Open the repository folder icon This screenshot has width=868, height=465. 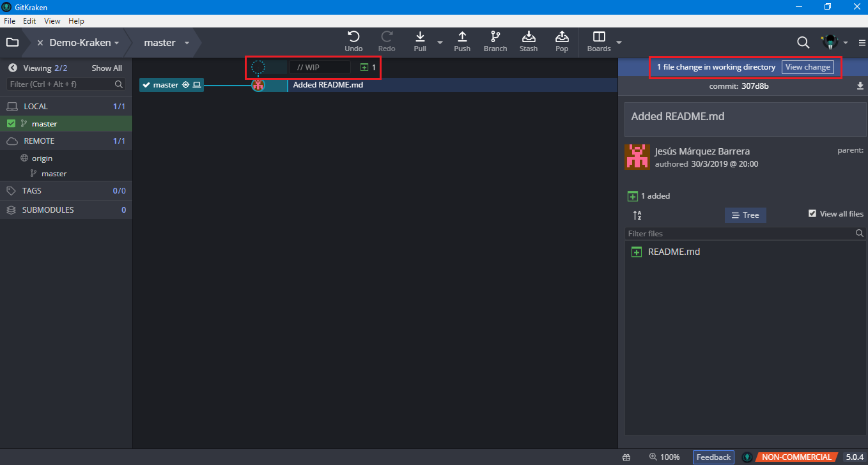point(12,43)
